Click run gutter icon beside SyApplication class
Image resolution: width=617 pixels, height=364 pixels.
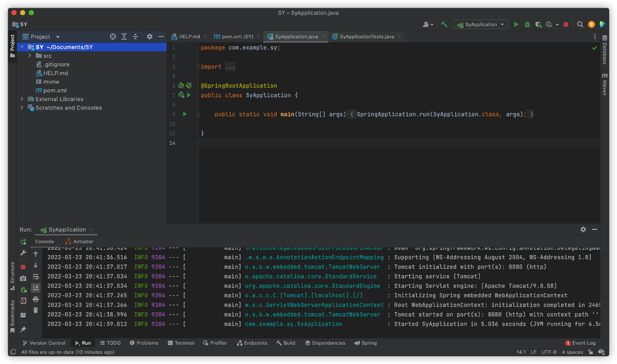pos(189,95)
